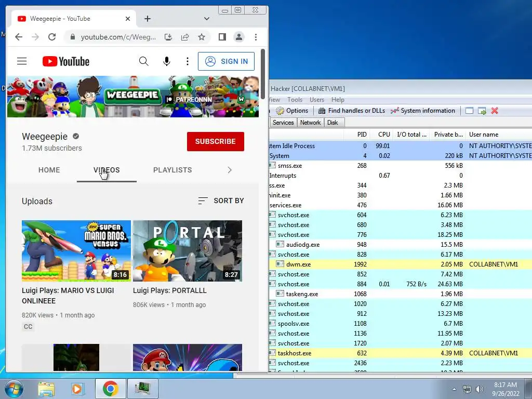Switch to the Network tab
The width and height of the screenshot is (532, 399).
310,123
